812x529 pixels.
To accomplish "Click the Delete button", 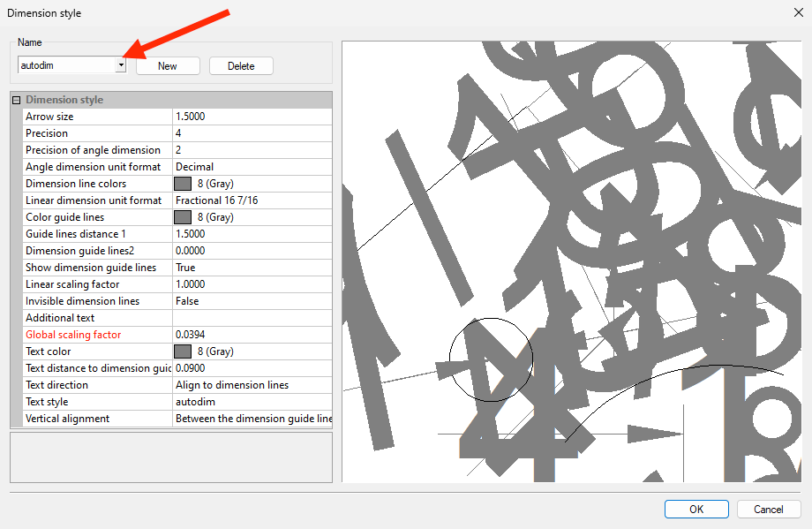I will (x=241, y=66).
